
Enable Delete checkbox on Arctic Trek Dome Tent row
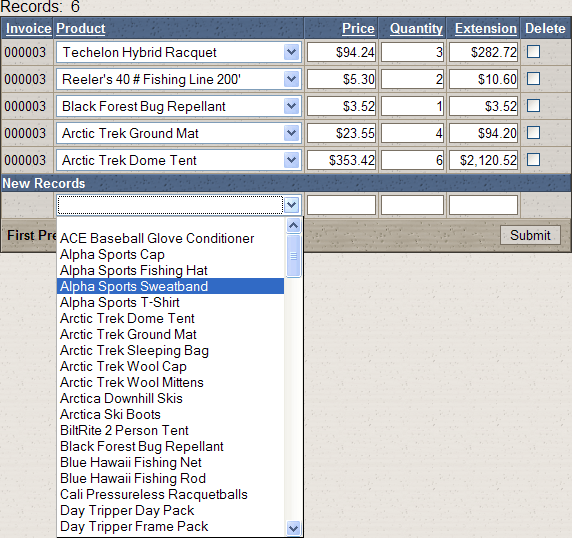tap(533, 160)
